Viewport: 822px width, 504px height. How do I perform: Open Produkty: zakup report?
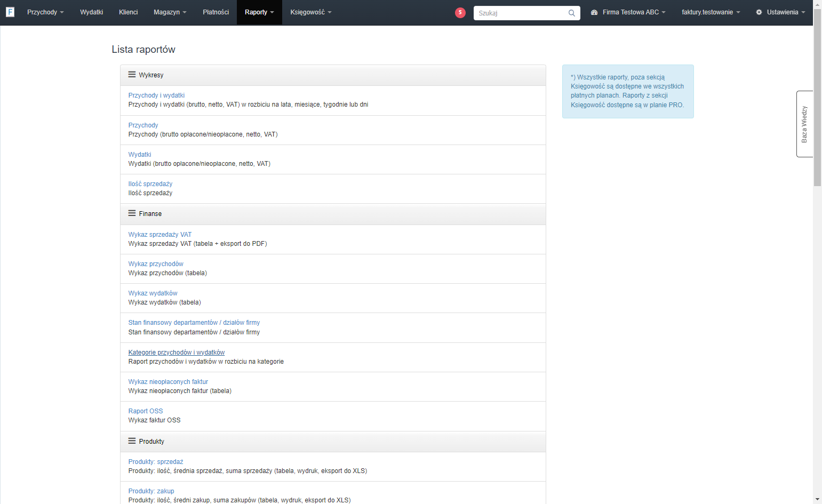click(x=151, y=491)
